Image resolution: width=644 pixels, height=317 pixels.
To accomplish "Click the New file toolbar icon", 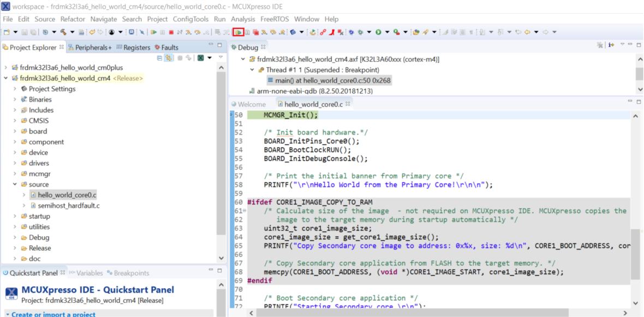I will point(7,32).
